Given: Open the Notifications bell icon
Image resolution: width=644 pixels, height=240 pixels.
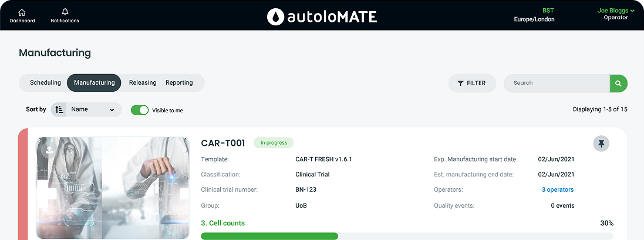Looking at the screenshot, I should [65, 12].
